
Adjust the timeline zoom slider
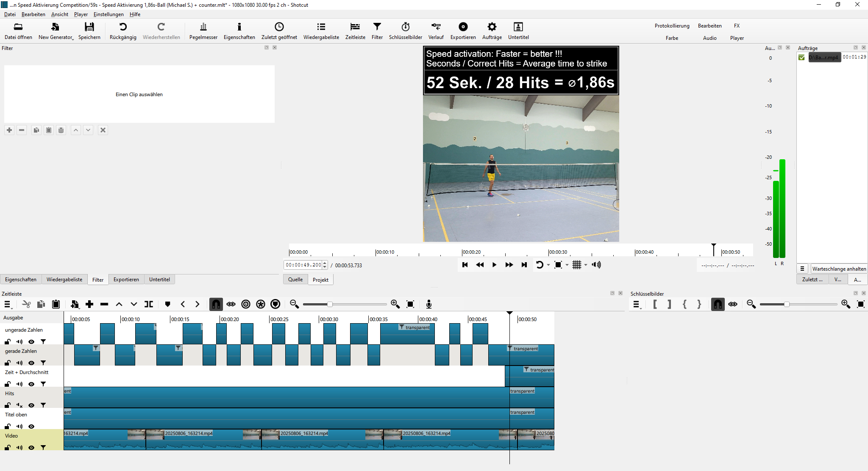tap(330, 304)
